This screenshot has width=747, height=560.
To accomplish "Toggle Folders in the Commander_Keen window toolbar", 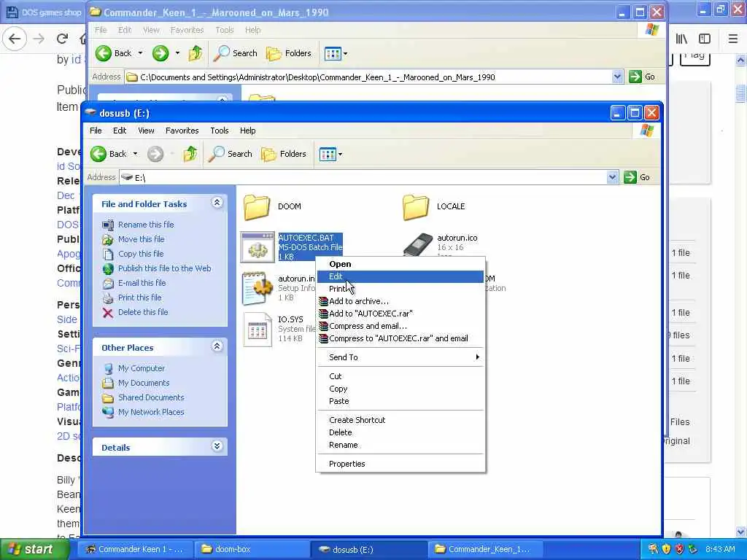I will point(289,53).
